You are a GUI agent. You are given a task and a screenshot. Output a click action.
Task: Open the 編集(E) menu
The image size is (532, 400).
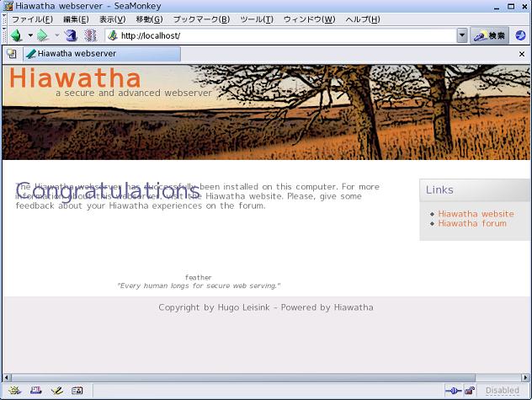click(76, 19)
